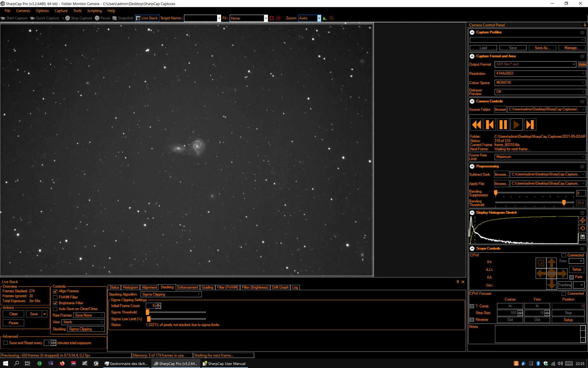Click the Live Stack toolbar button
Image resolution: width=588 pixels, height=368 pixels.
tap(147, 18)
